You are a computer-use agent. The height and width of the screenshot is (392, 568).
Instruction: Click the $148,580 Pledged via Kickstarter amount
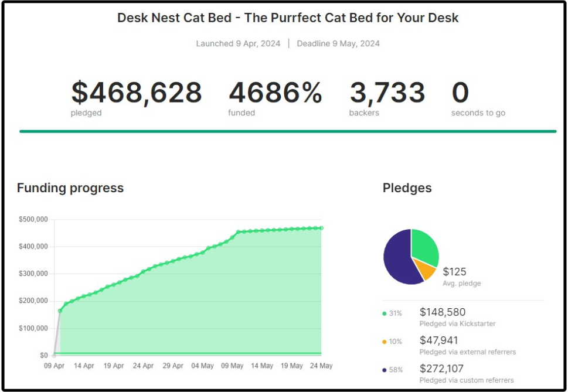(443, 312)
